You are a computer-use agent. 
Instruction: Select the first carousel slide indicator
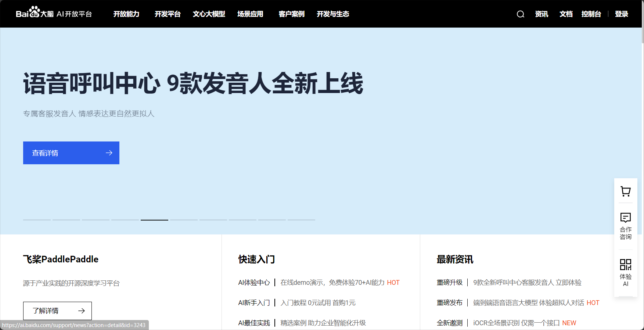(37, 220)
